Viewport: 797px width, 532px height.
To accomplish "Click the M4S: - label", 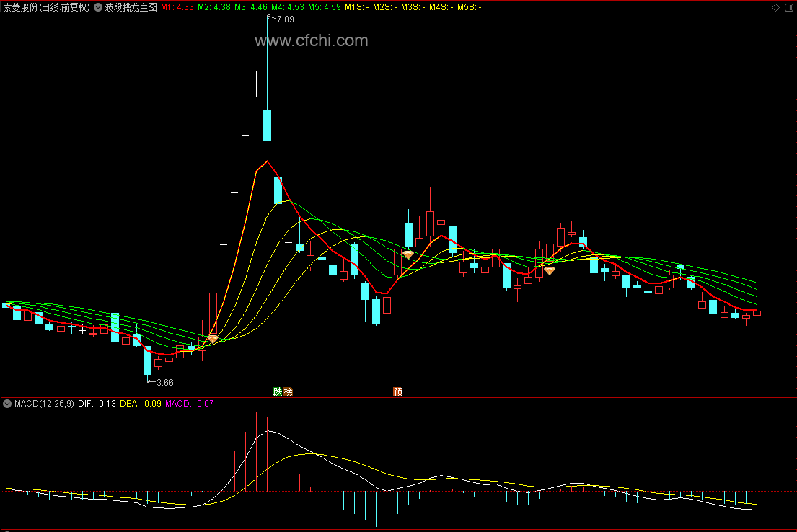I will [441, 7].
